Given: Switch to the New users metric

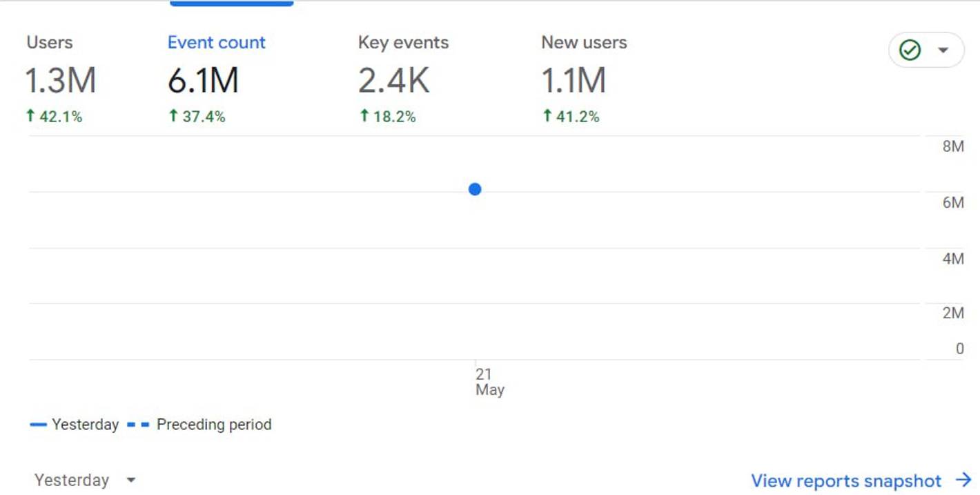Looking at the screenshot, I should click(584, 43).
